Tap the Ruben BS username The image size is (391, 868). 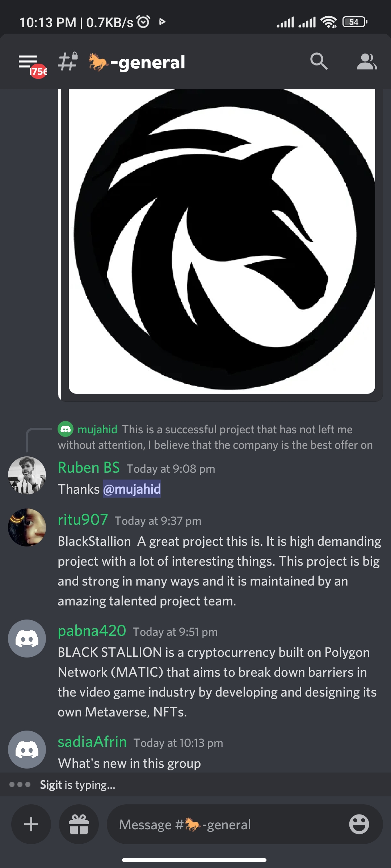(89, 468)
